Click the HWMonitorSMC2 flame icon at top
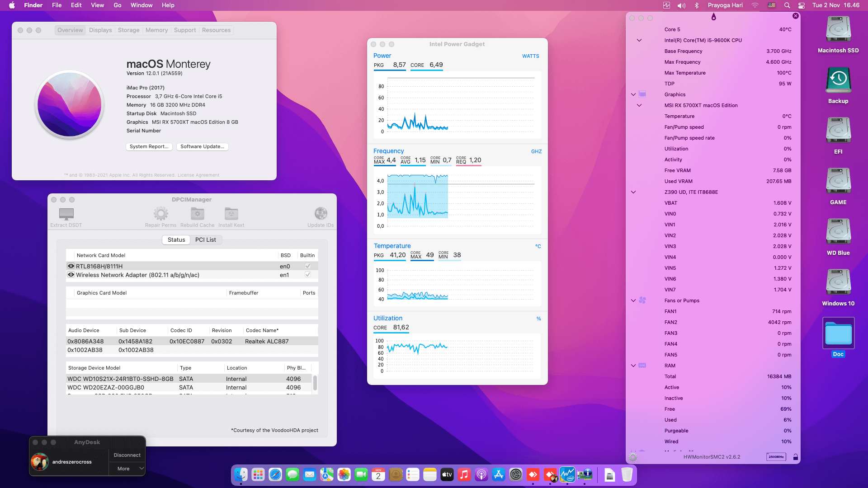The width and height of the screenshot is (868, 488). click(713, 17)
